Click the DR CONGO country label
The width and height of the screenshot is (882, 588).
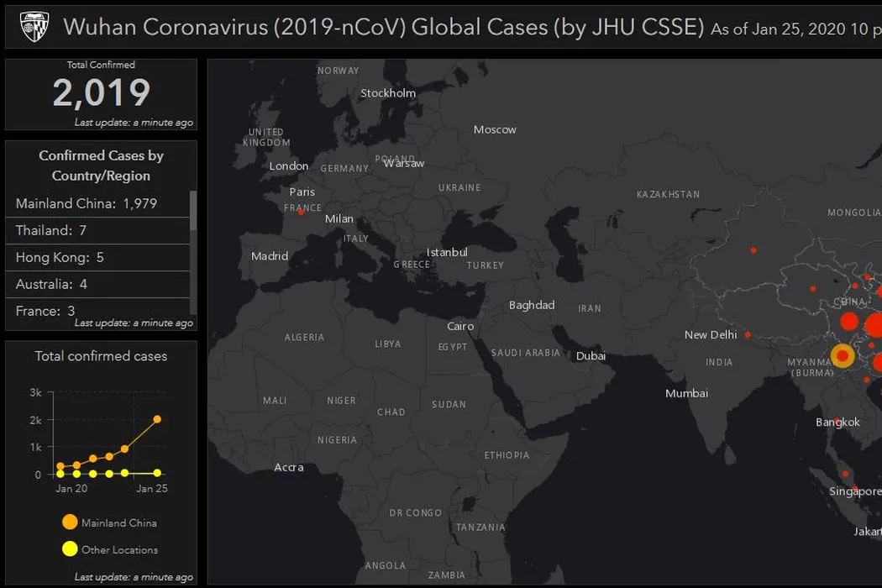coord(415,512)
